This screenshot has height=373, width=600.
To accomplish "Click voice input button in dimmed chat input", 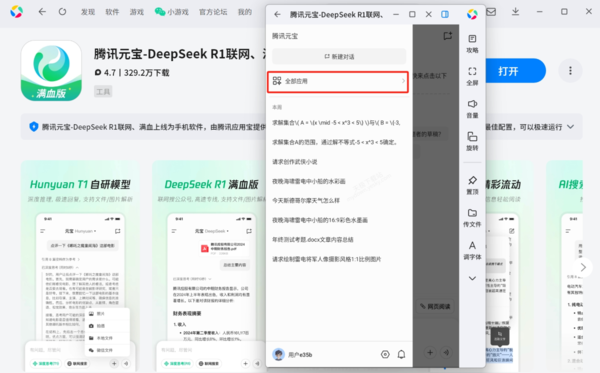I will (x=446, y=352).
